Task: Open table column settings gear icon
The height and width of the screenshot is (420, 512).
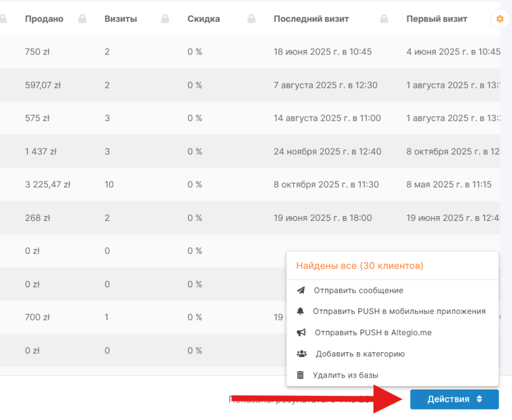Action: (x=499, y=19)
